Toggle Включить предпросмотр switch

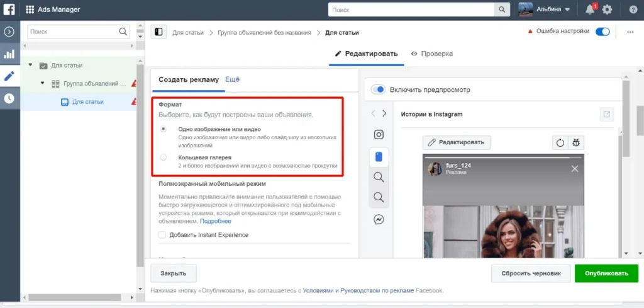click(378, 89)
